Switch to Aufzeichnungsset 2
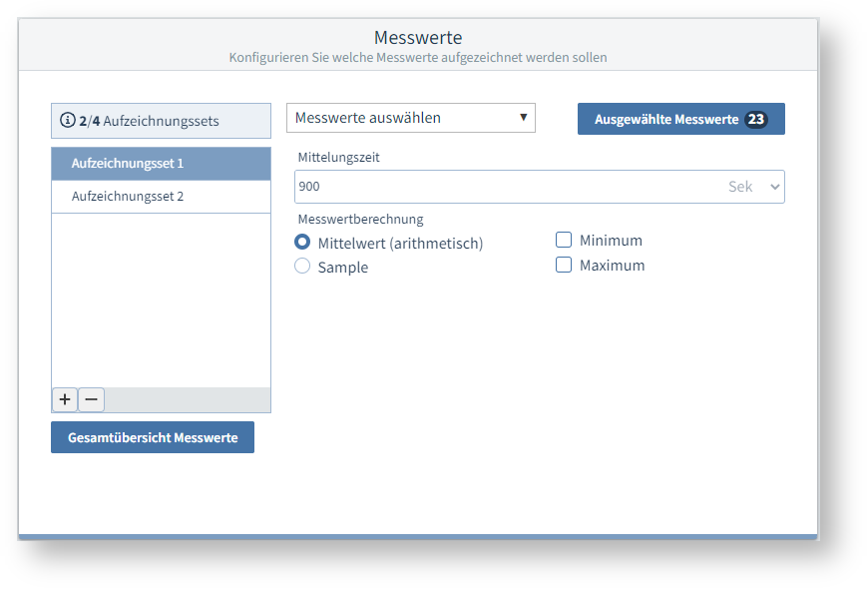868x589 pixels. click(x=161, y=197)
